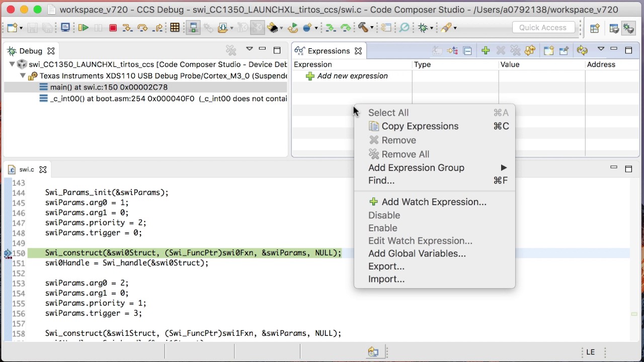Open the Debug bug dropdown arrow
Viewport: 644px width, 362px height.
click(x=432, y=28)
